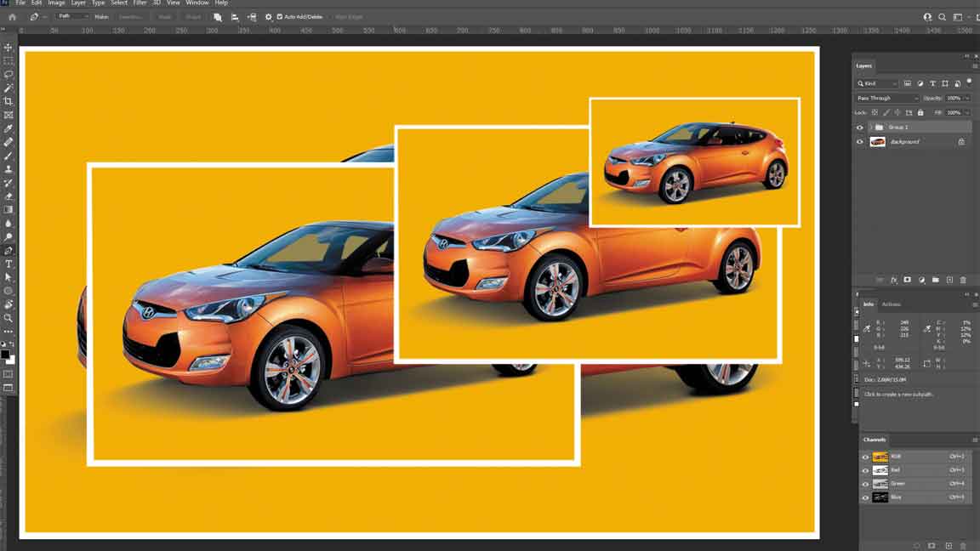Open the File menu
Viewport: 980px width, 551px height.
pyautogui.click(x=20, y=3)
